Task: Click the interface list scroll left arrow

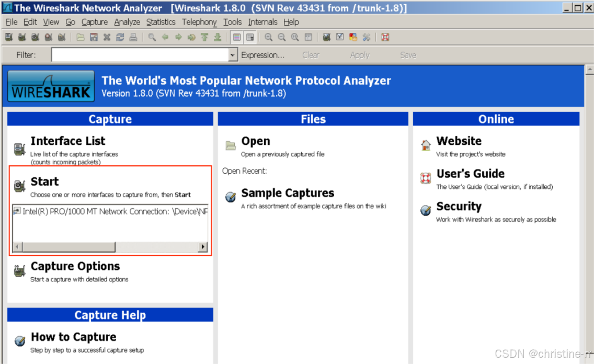Action: [x=17, y=247]
